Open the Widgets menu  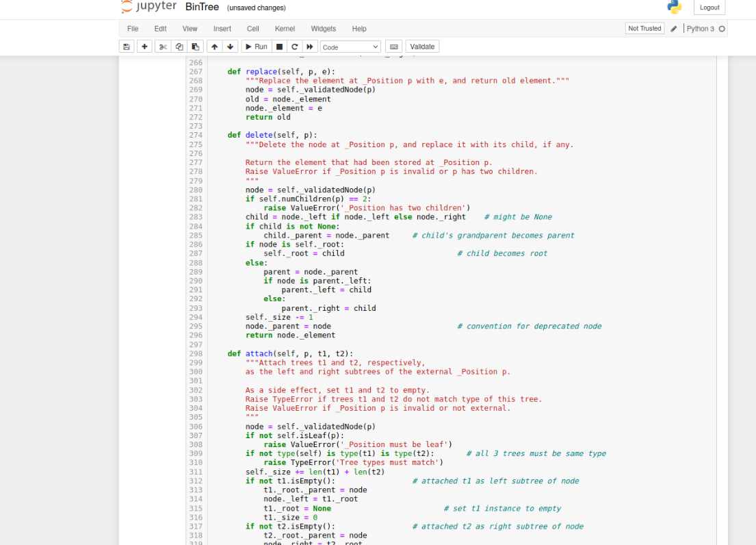point(323,29)
